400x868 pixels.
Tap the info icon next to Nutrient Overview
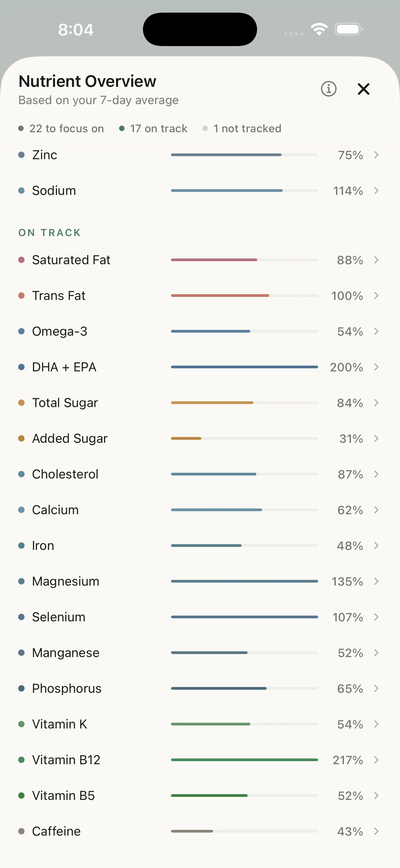coord(329,89)
